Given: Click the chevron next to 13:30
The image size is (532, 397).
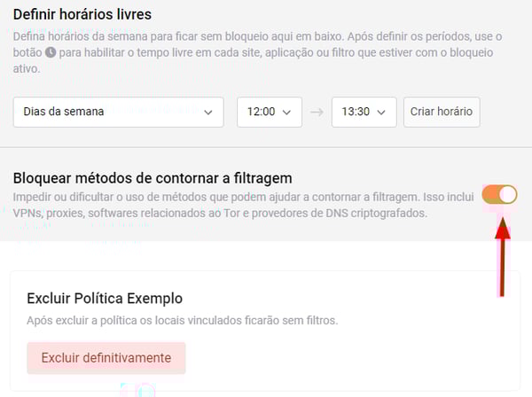Looking at the screenshot, I should pyautogui.click(x=381, y=113).
